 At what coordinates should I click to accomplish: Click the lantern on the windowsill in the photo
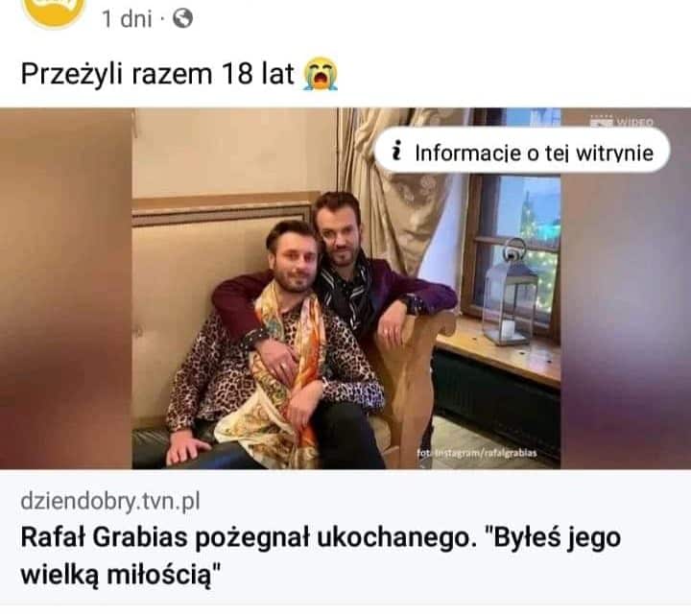pyautogui.click(x=510, y=293)
